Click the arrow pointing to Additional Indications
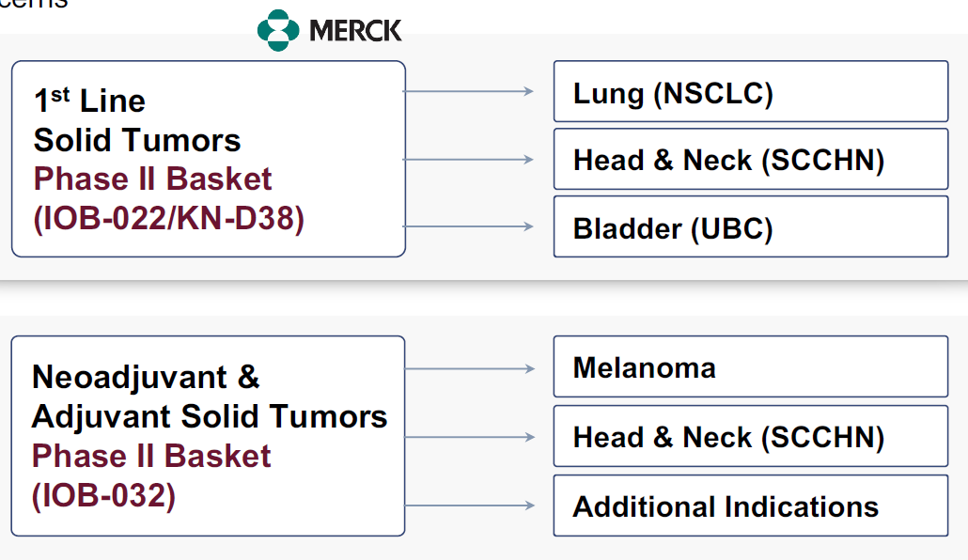 click(x=470, y=506)
